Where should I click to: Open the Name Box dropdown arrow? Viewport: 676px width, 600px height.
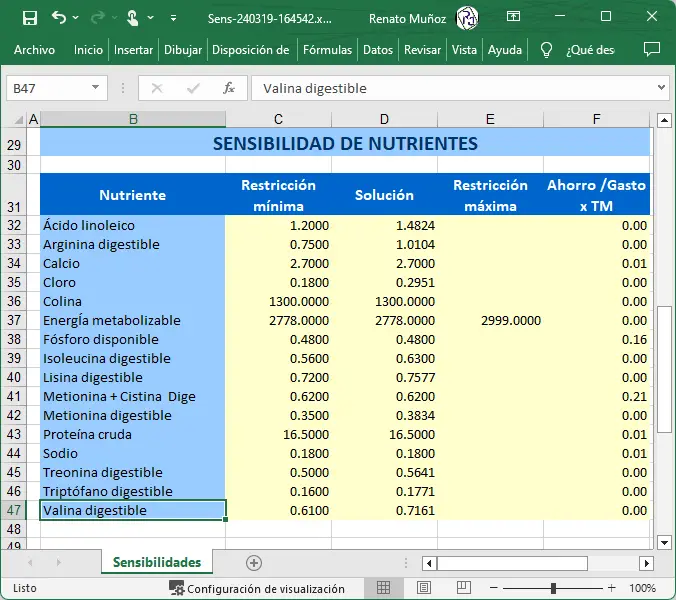(x=97, y=88)
